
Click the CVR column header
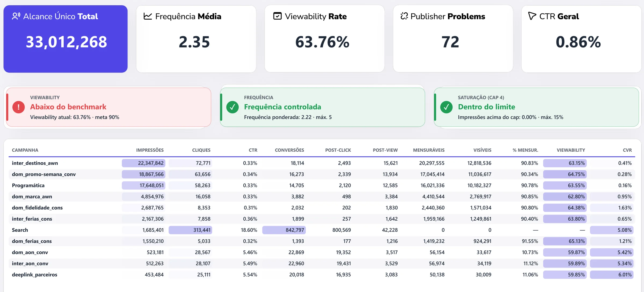click(x=627, y=150)
